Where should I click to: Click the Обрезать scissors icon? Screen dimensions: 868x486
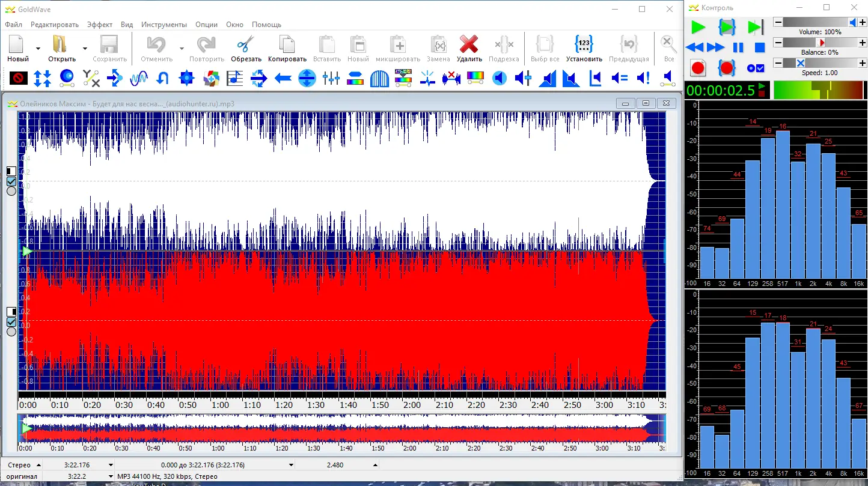click(x=246, y=45)
